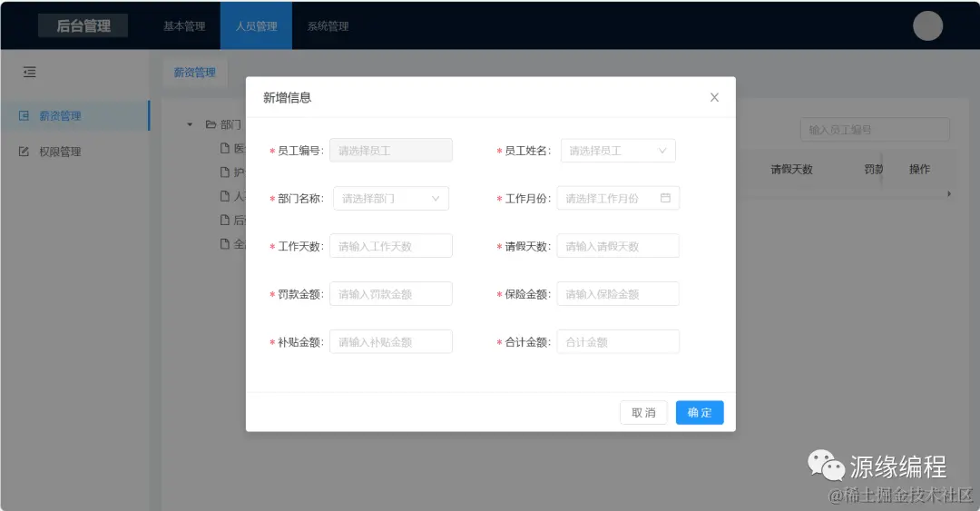Click the 输入员工编号 search field

pyautogui.click(x=875, y=130)
